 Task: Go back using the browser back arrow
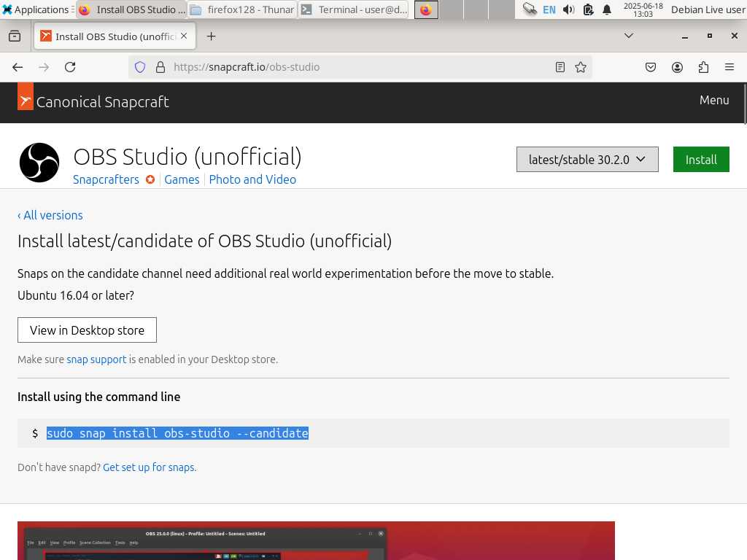pyautogui.click(x=18, y=67)
